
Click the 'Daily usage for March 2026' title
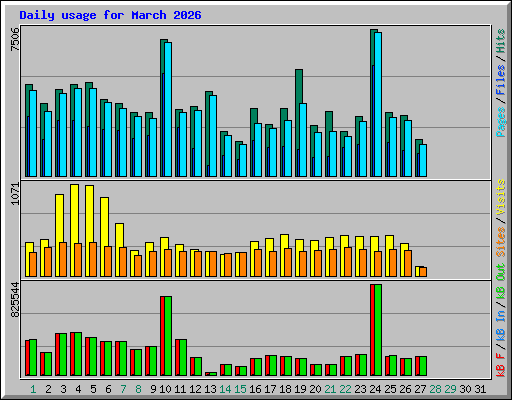tap(110, 15)
